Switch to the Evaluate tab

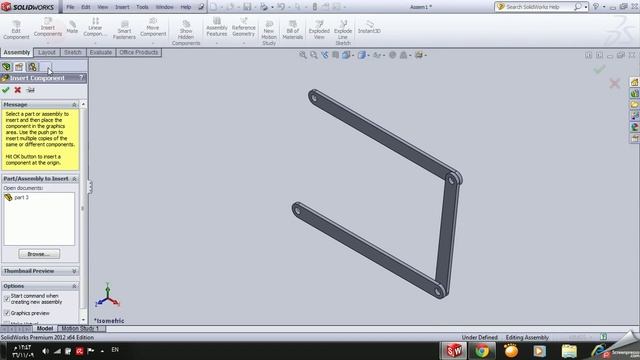click(101, 52)
